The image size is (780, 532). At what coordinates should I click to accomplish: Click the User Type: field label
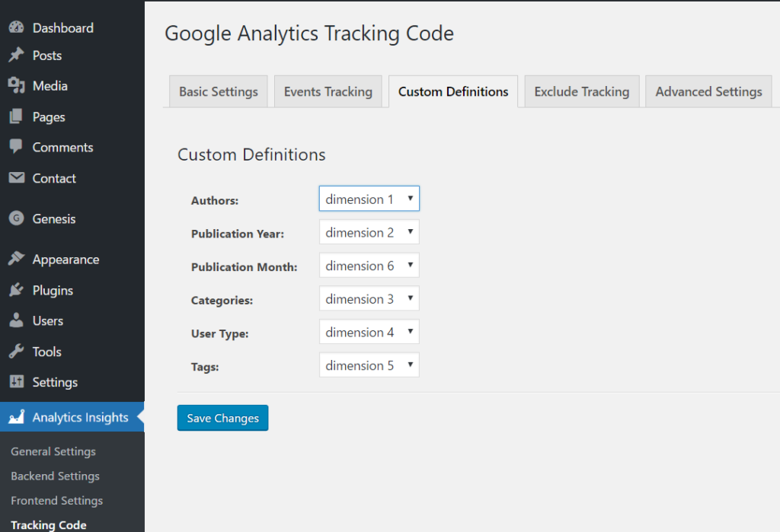pos(220,333)
